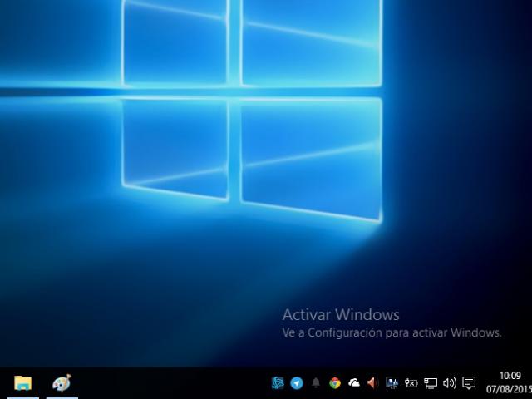Open the Paint app with the palette icon
The image size is (532, 399).
(62, 383)
